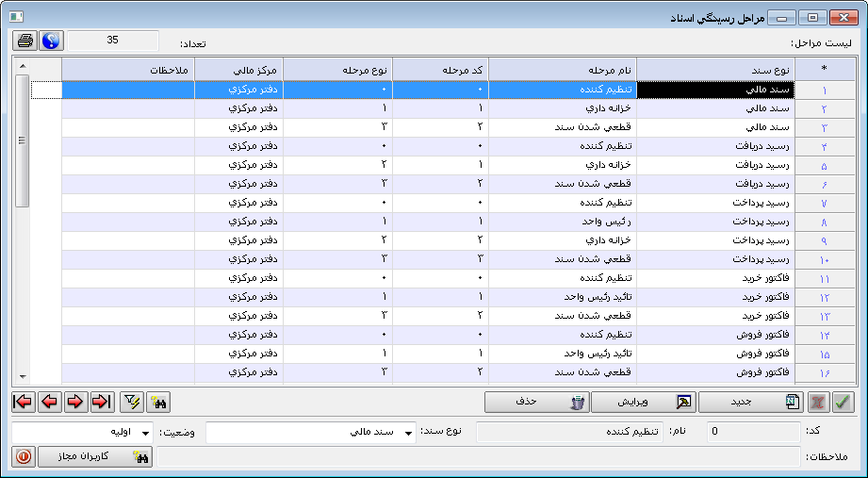Click the ملاحظات column header
Viewport: 868px width, 478px height.
coord(128,70)
